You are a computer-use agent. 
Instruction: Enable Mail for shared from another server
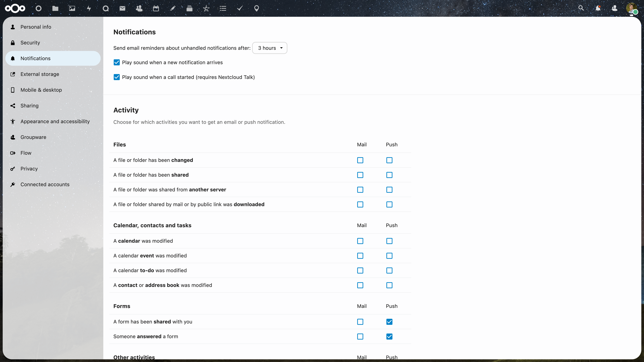pos(360,190)
